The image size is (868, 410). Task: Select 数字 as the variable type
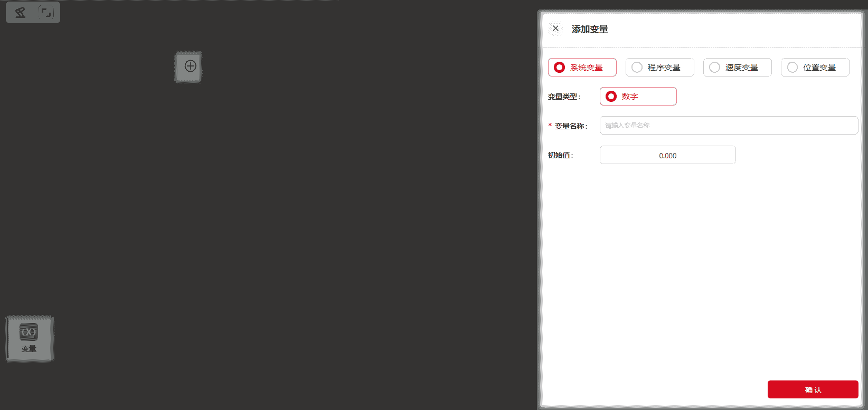pyautogui.click(x=638, y=97)
